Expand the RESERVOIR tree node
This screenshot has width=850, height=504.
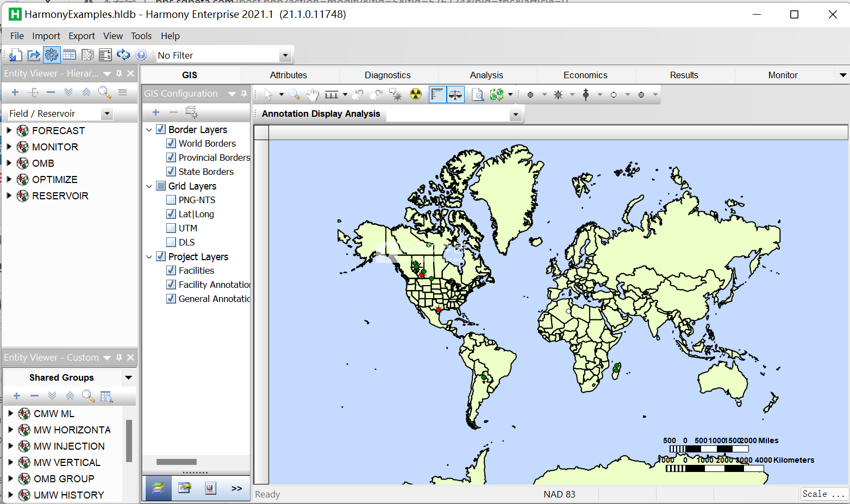[x=9, y=196]
